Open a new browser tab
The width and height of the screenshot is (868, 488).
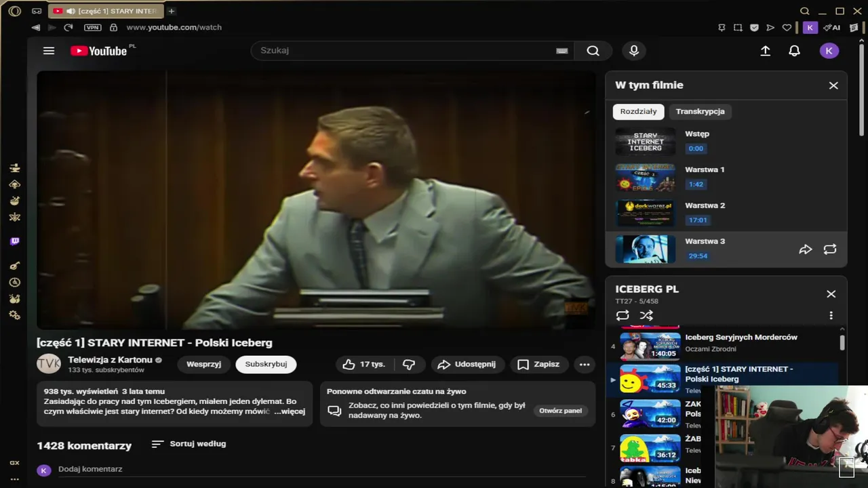pos(172,11)
